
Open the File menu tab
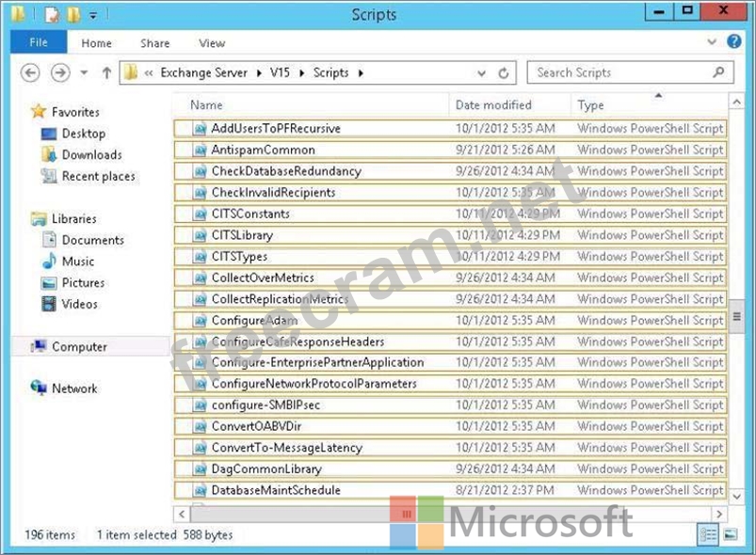coord(39,42)
